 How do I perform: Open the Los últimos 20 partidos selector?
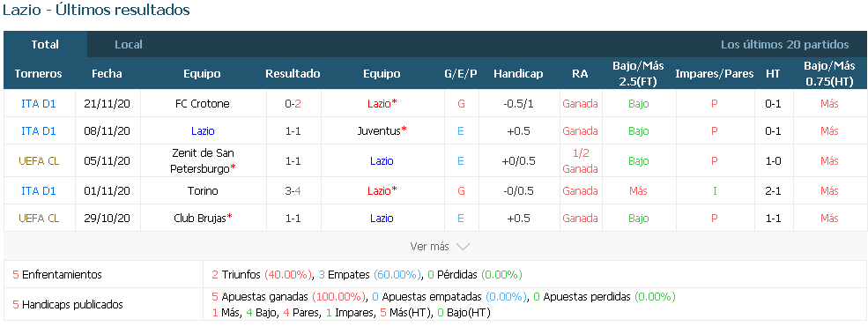(784, 44)
